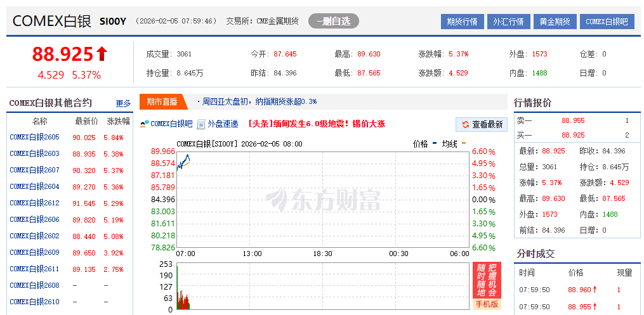Click the 价格 legend label on chart
This screenshot has width=644, height=315.
click(x=421, y=144)
